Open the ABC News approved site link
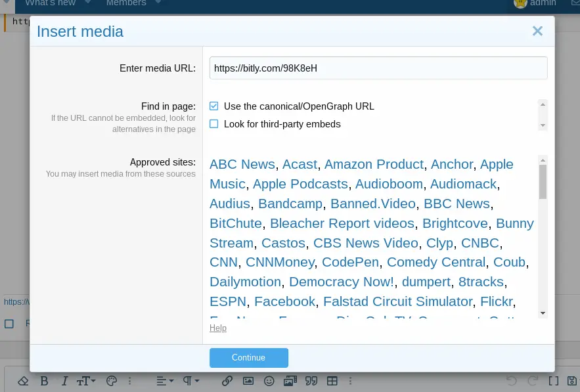 pos(242,164)
